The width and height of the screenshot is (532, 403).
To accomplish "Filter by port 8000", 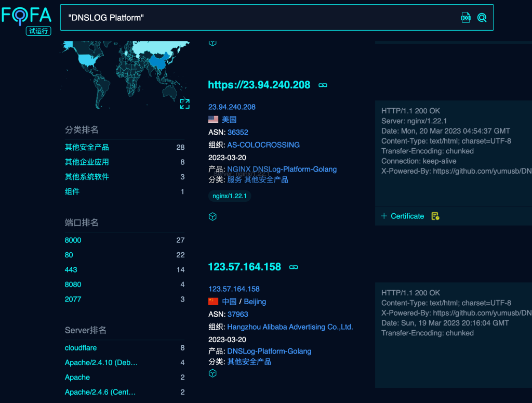I will point(73,240).
